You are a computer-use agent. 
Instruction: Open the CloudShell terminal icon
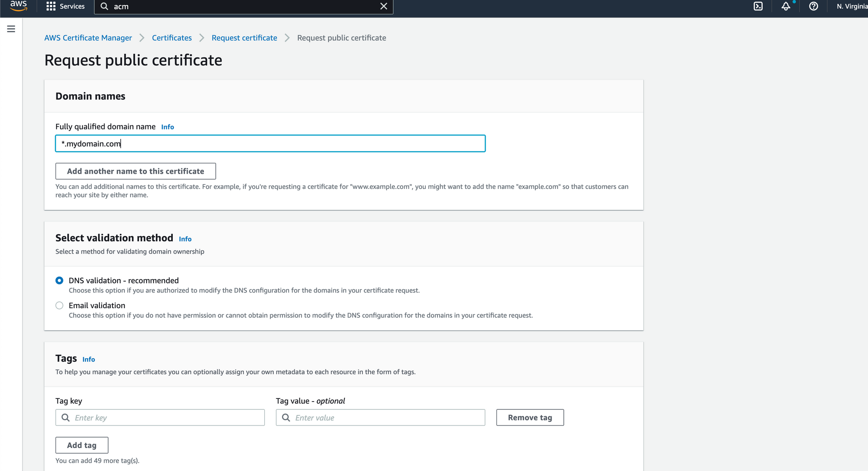pos(758,7)
